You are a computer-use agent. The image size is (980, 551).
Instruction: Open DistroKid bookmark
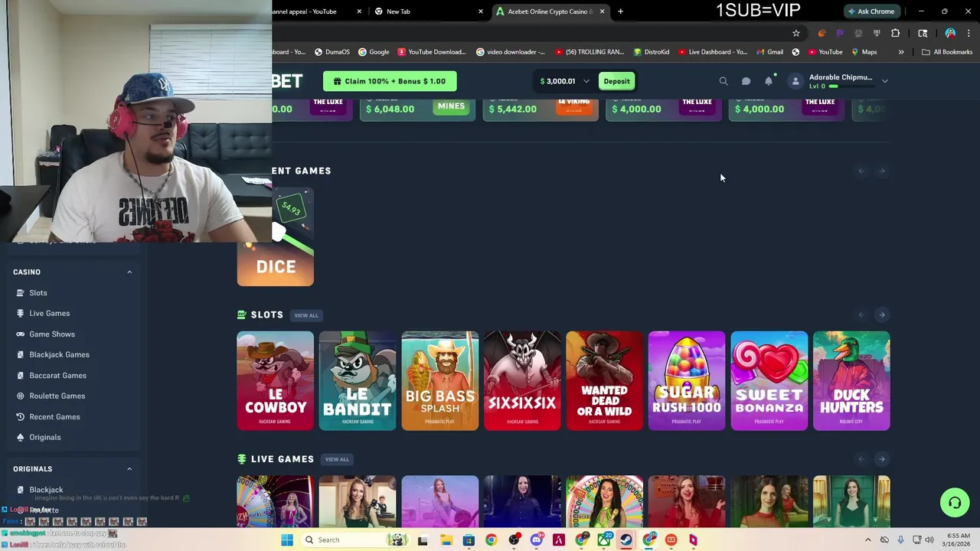[x=652, y=52]
